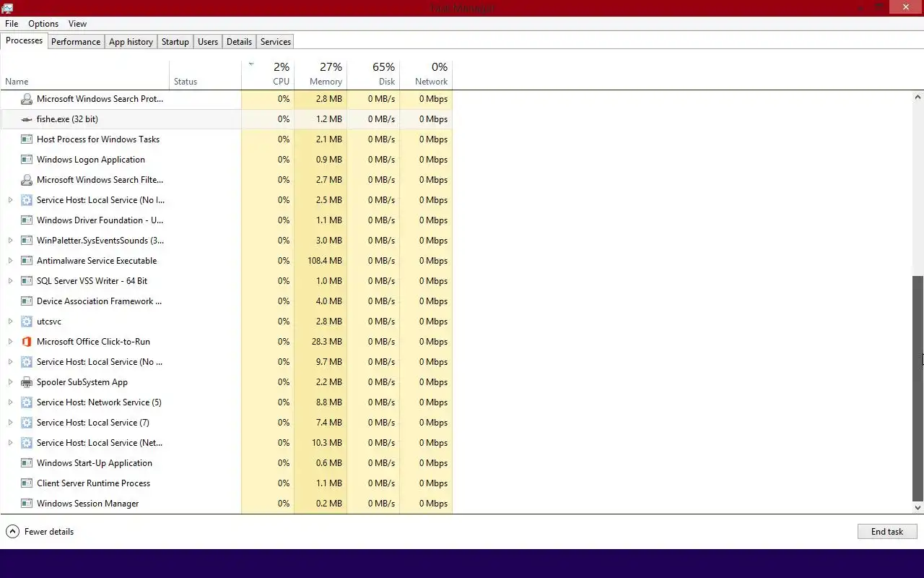Select the Client Server Runtime Process text
924x578 pixels.
click(93, 483)
